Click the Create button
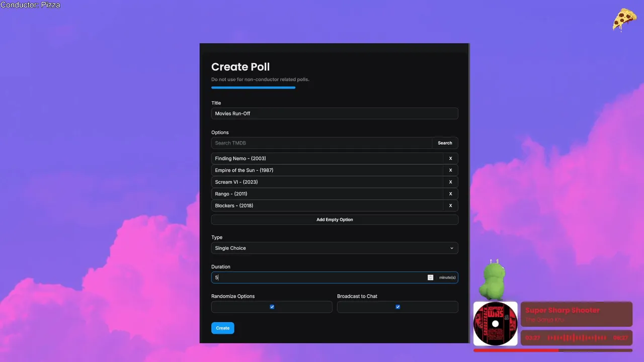The width and height of the screenshot is (644, 362). tap(223, 328)
